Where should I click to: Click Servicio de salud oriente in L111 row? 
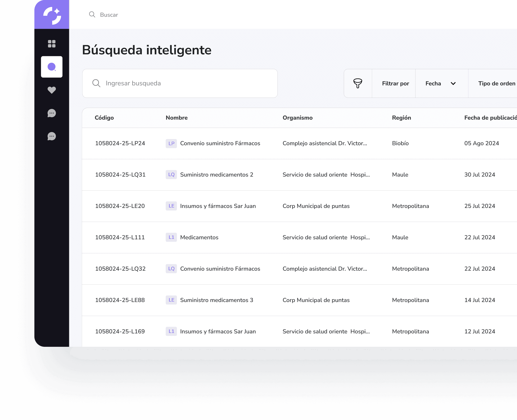pos(326,237)
